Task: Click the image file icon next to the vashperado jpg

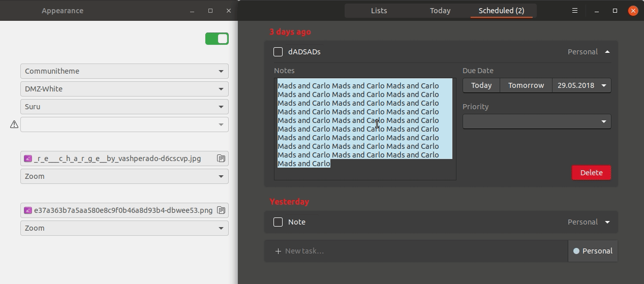Action: 28,159
